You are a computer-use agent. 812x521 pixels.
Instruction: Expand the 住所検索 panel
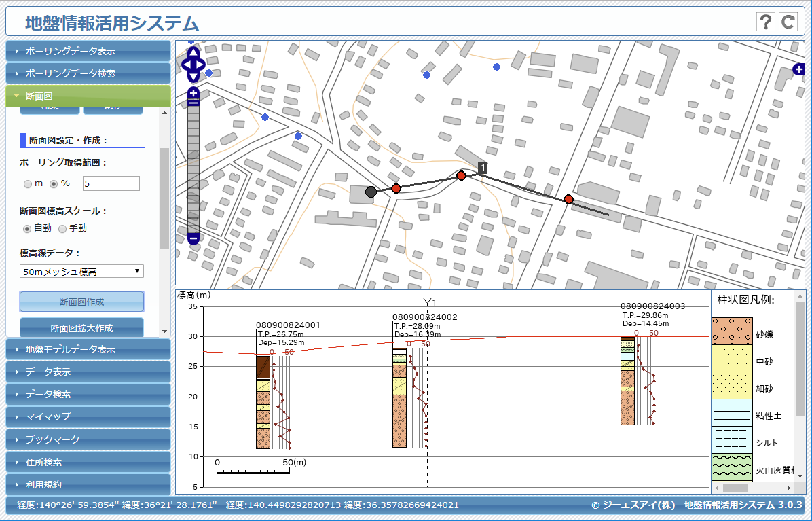point(88,462)
